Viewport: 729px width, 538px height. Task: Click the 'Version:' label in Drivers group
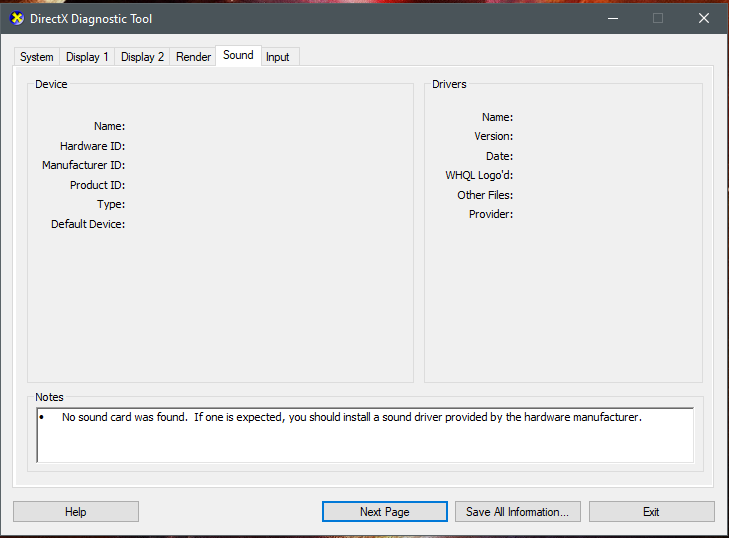pyautogui.click(x=494, y=136)
